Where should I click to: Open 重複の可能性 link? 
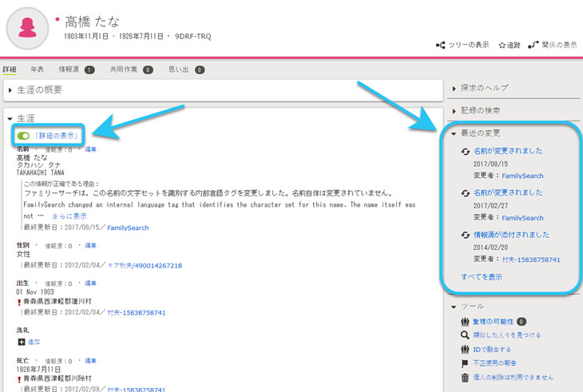(494, 322)
